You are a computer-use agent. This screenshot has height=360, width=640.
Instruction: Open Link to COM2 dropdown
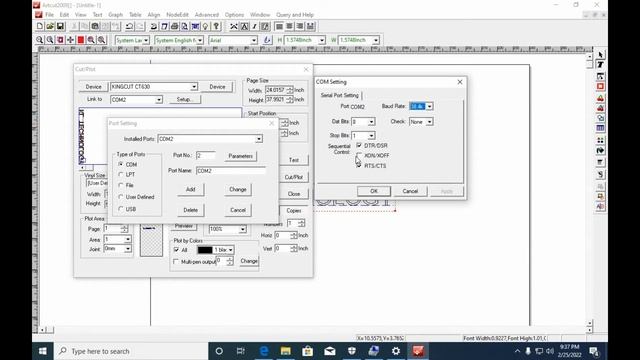click(159, 100)
